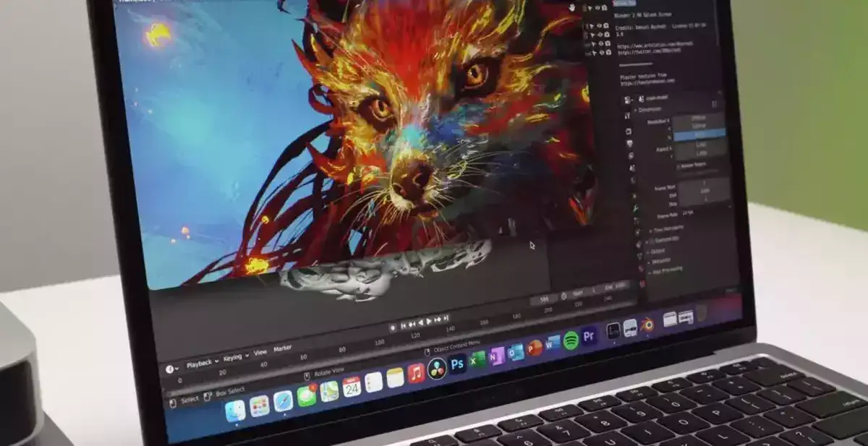
Task: Play the animation forward
Action: point(430,321)
